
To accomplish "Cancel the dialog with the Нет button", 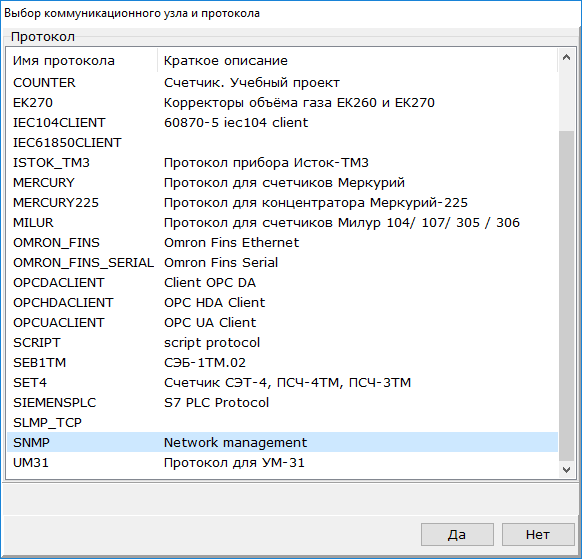I will (x=538, y=535).
